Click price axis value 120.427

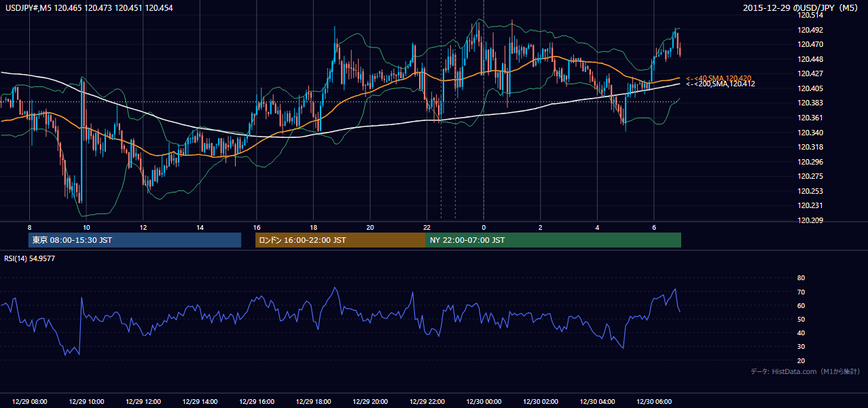click(810, 73)
